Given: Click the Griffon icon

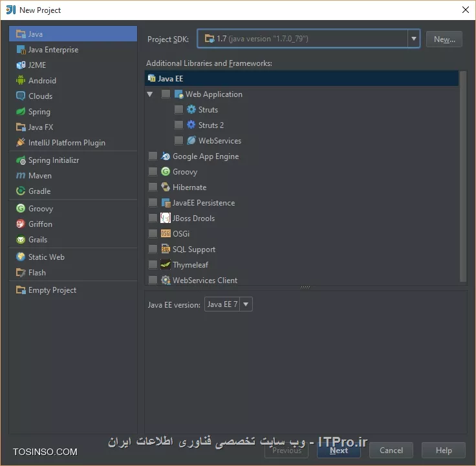Looking at the screenshot, I should pyautogui.click(x=21, y=224).
